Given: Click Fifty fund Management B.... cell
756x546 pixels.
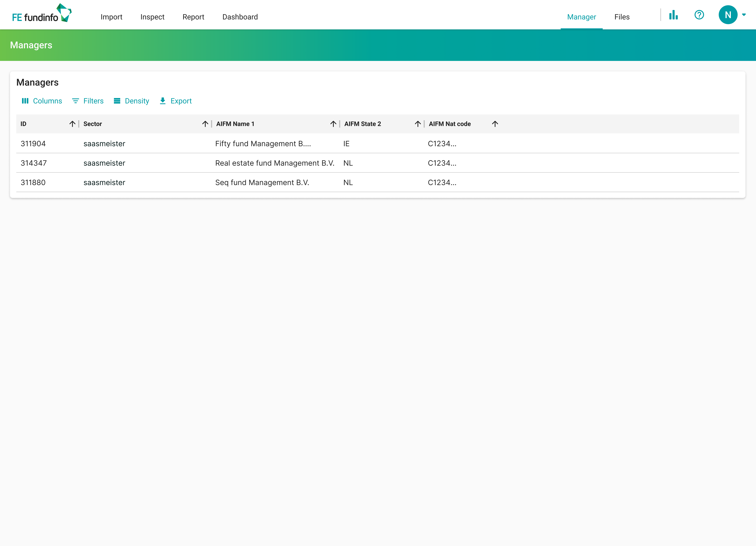Looking at the screenshot, I should 263,144.
